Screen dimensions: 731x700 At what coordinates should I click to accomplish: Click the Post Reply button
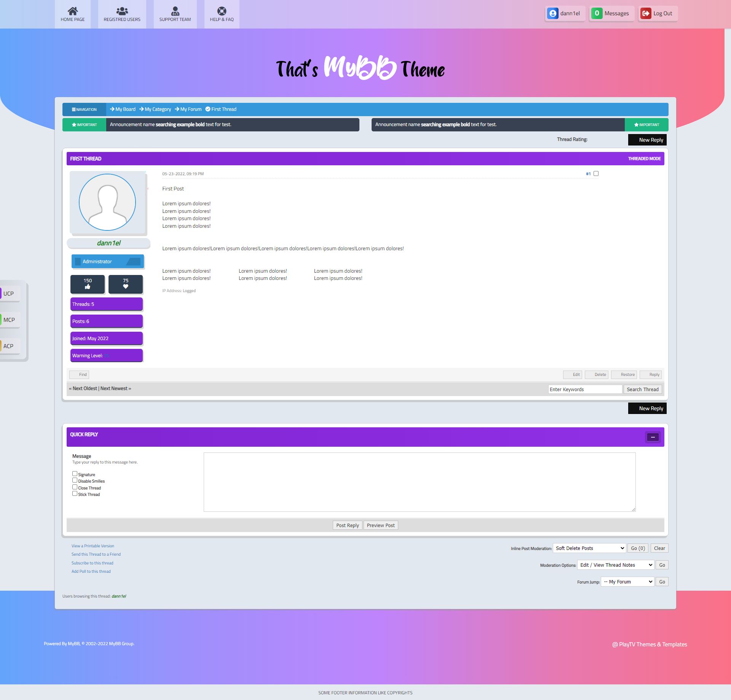point(347,526)
